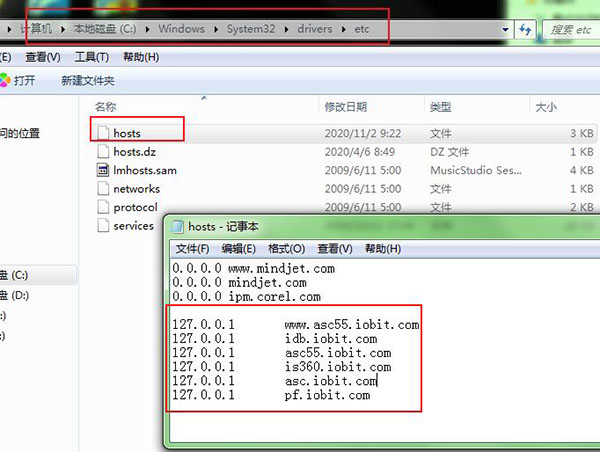
Task: Click the colorful icon beside 打开
Action: pos(5,80)
